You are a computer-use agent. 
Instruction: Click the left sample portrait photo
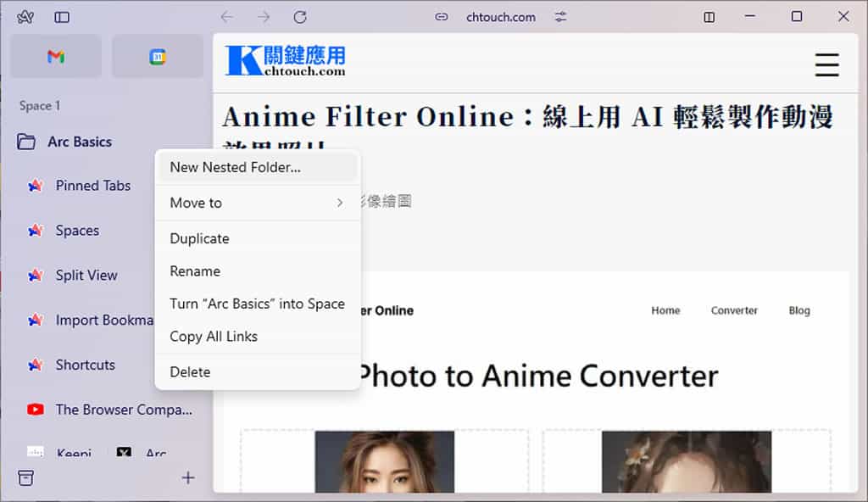[x=385, y=461]
